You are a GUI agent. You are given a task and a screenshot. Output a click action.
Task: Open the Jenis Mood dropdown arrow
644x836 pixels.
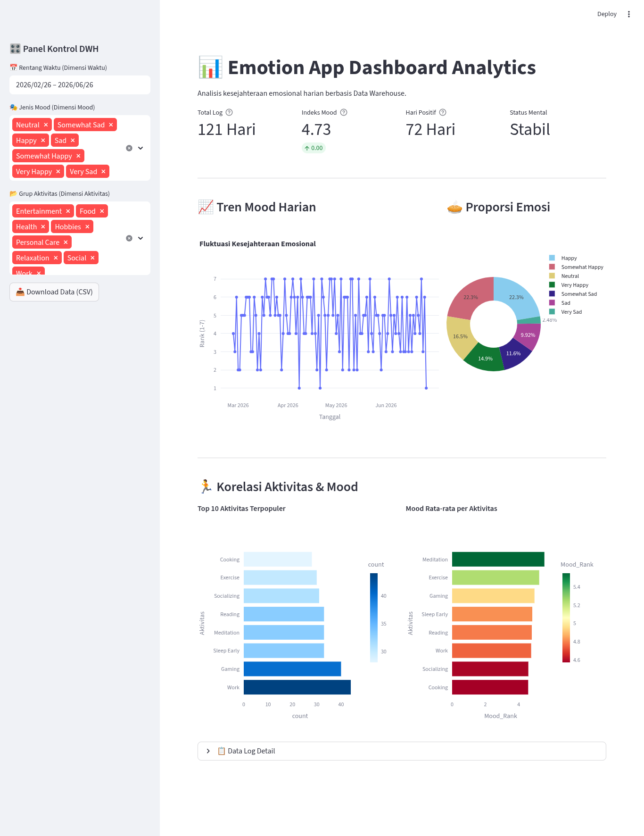pyautogui.click(x=140, y=148)
